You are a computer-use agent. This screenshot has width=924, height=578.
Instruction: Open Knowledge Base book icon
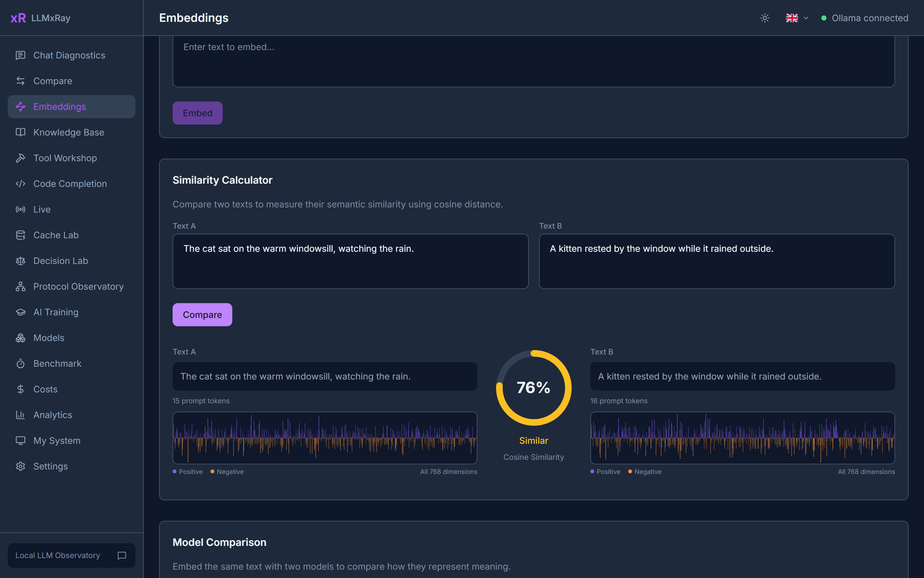20,132
